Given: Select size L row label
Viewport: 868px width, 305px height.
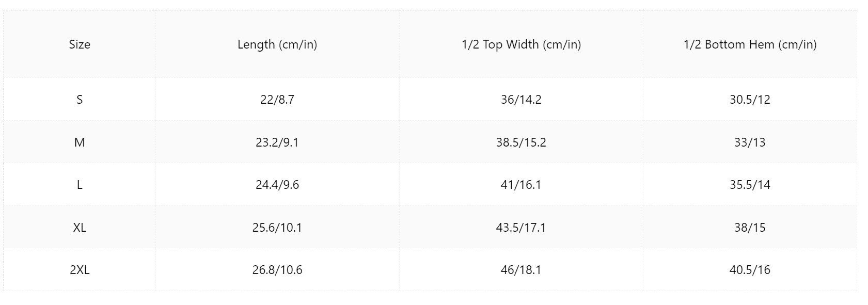Looking at the screenshot, I should [x=80, y=185].
